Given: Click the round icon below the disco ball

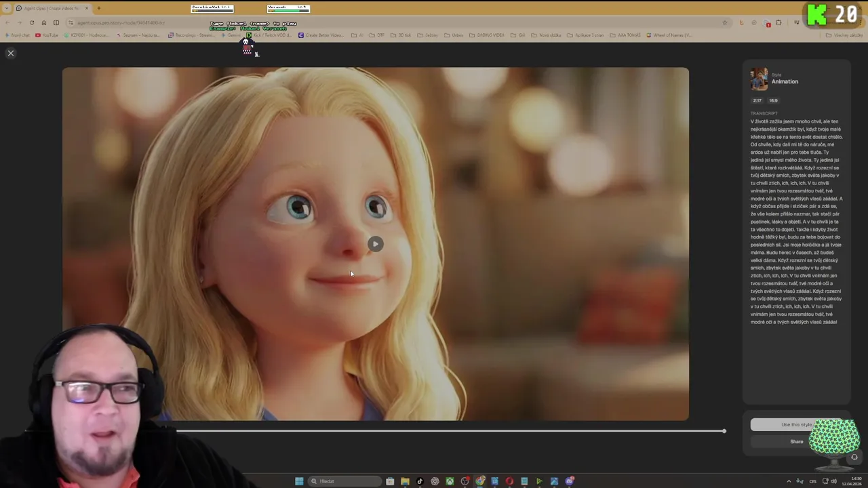Looking at the screenshot, I should pyautogui.click(x=854, y=457).
